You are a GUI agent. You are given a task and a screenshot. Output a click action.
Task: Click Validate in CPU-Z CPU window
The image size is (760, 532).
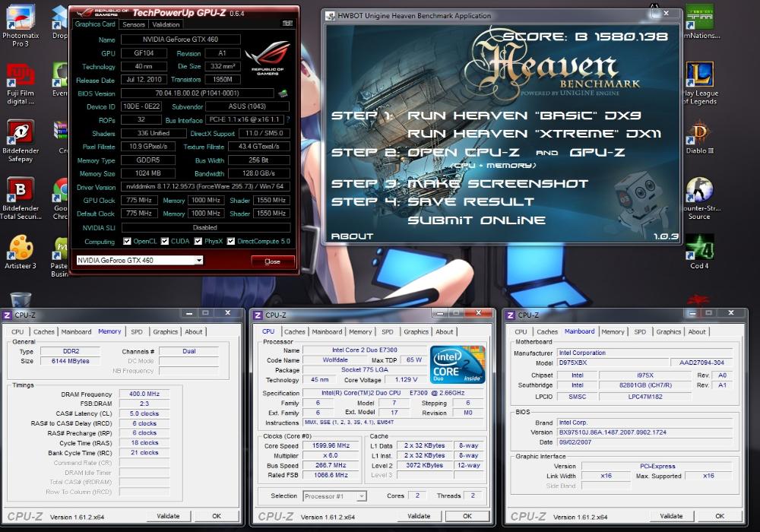(419, 516)
